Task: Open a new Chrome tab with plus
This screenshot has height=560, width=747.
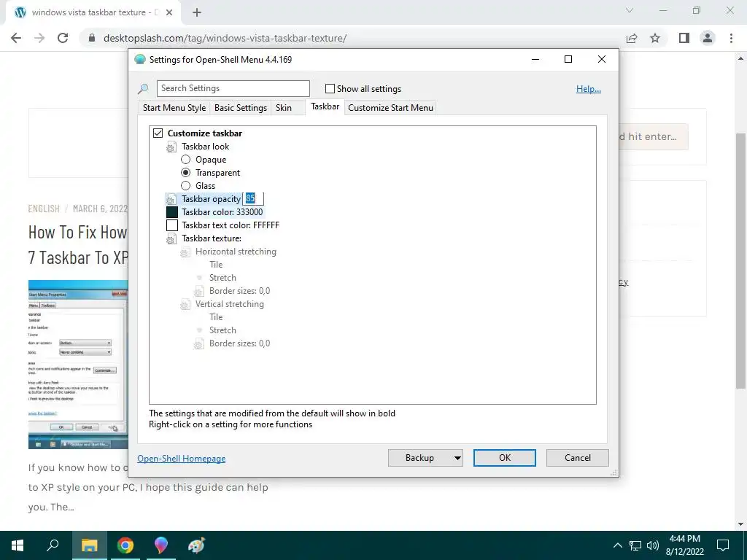Action: (x=197, y=12)
